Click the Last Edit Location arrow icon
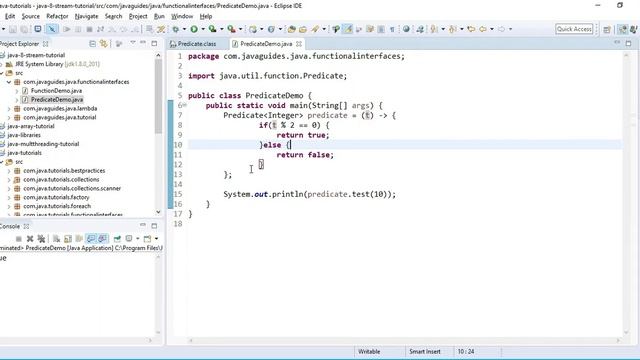 471,29
